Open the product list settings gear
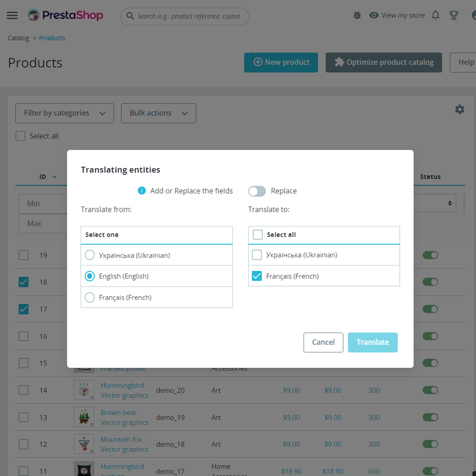 coord(459,109)
